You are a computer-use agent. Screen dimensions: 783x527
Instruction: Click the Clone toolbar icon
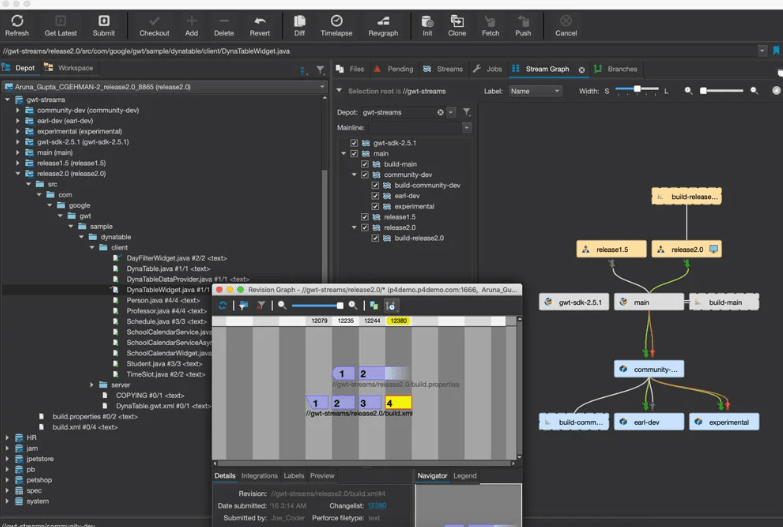point(457,21)
